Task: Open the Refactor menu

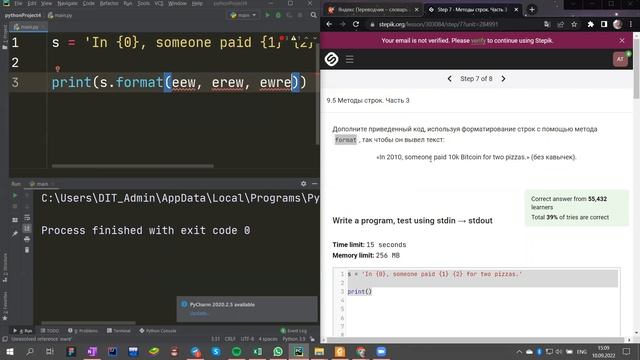Action: click(109, 3)
